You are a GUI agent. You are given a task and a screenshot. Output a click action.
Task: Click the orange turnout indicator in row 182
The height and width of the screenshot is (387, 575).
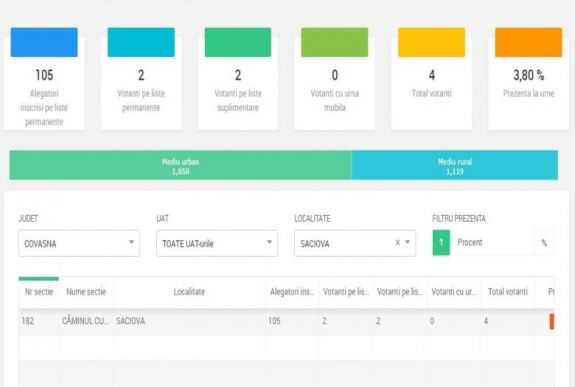coord(552,321)
